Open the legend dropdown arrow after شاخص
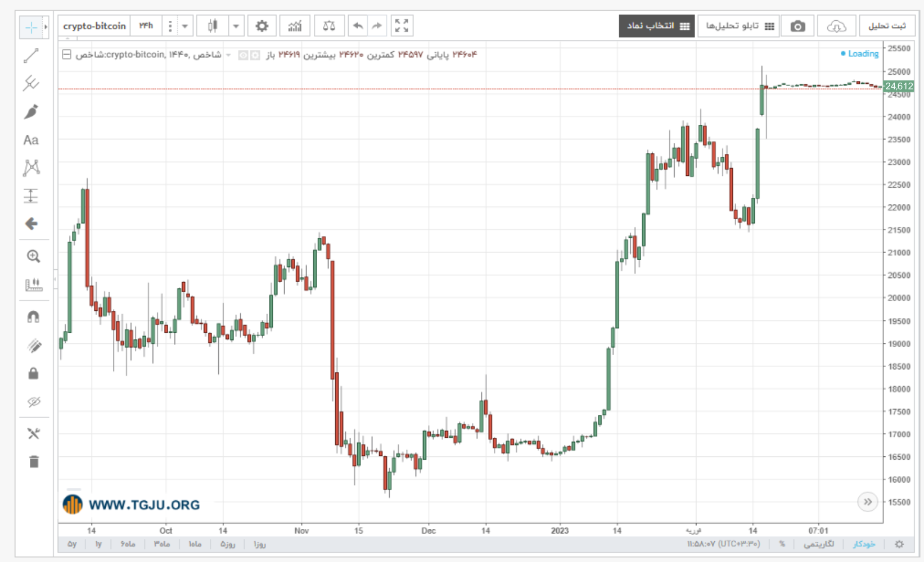This screenshot has width=924, height=562. click(228, 55)
